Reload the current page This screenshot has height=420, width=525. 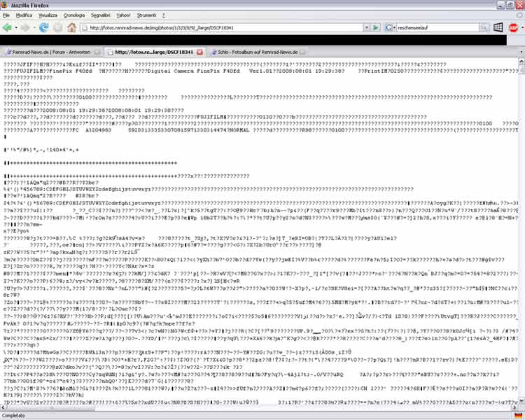coord(44,27)
